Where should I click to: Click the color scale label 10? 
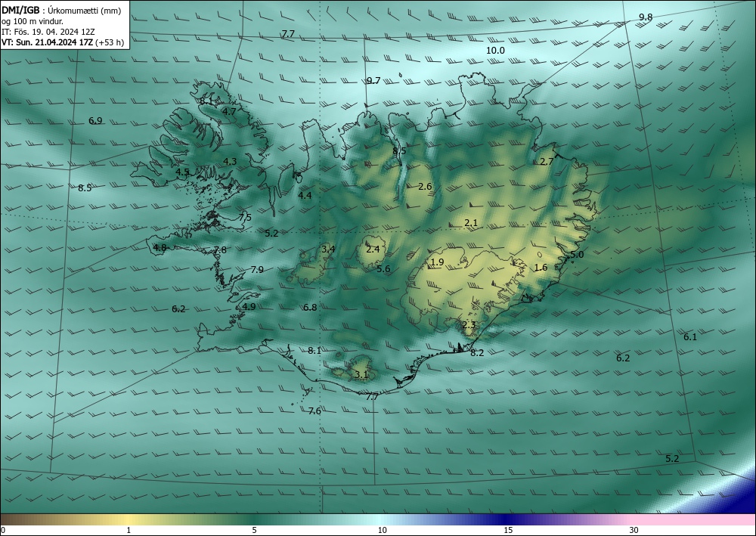[382, 530]
